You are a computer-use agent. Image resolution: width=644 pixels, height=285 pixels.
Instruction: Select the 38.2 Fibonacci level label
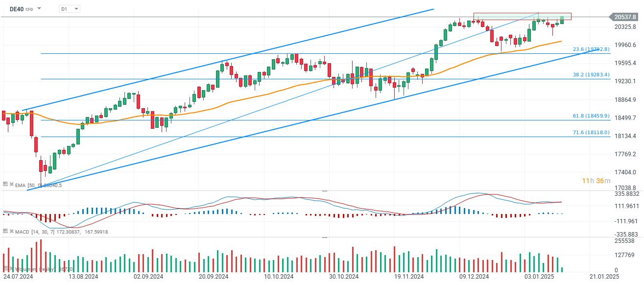tap(591, 75)
